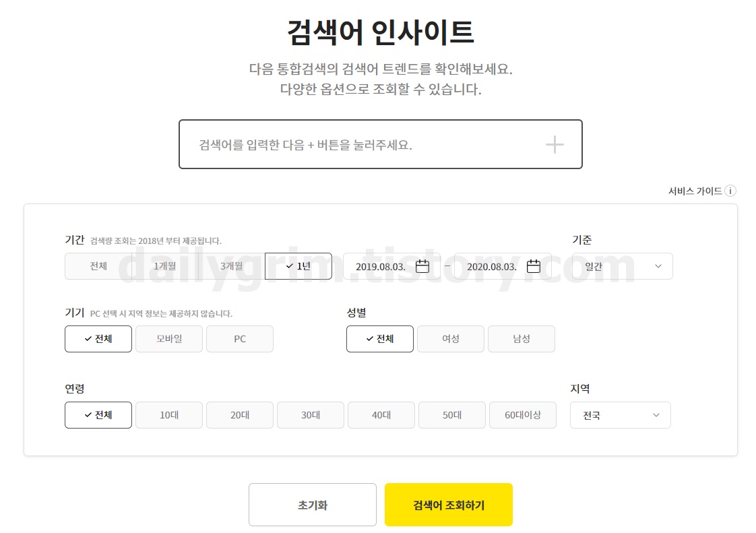Click the 초기화 reset button

pos(313,505)
